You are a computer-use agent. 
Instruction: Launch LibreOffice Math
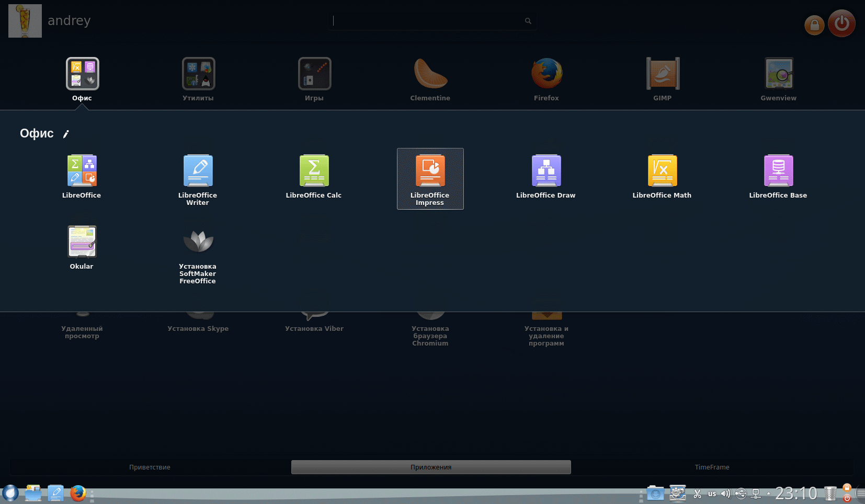pos(663,171)
